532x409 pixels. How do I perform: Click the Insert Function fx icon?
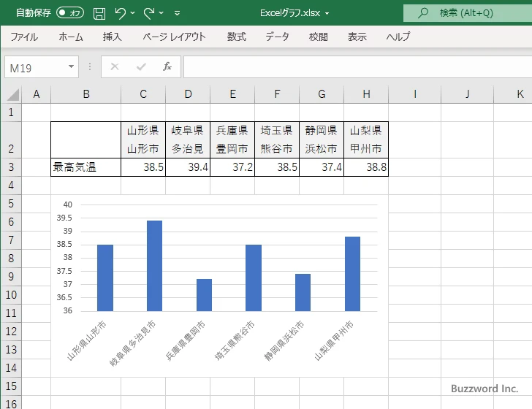[x=167, y=66]
